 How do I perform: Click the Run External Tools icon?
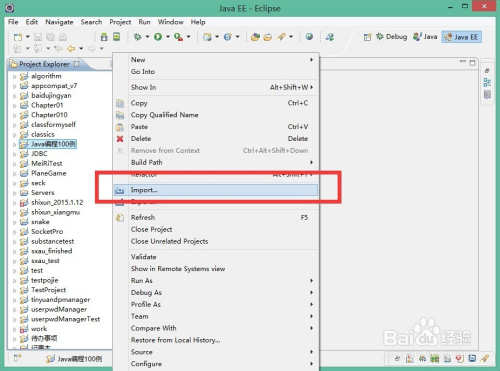(179, 37)
